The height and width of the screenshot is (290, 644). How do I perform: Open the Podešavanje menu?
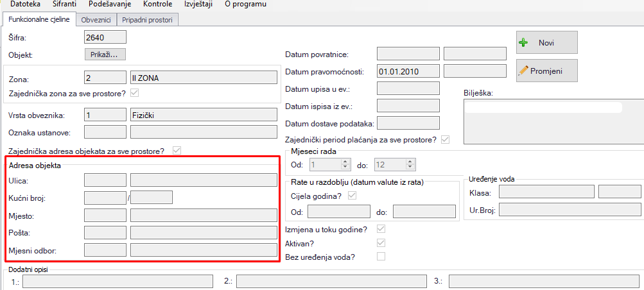(x=111, y=4)
